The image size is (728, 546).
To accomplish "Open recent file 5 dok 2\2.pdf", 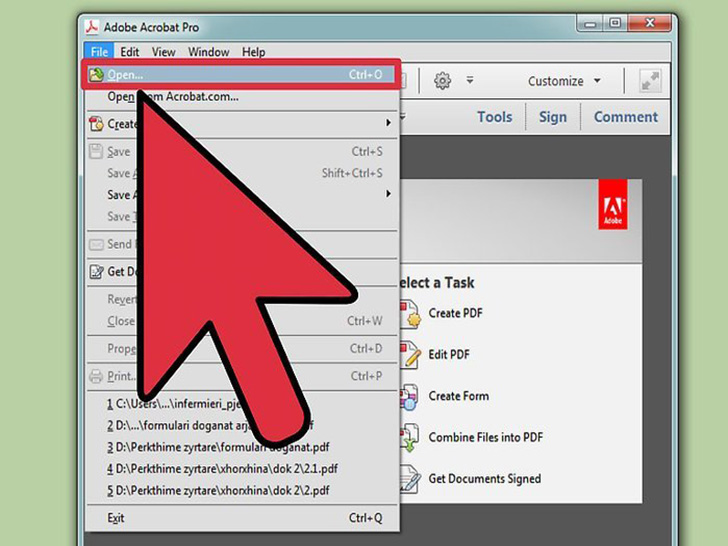I will pyautogui.click(x=241, y=490).
